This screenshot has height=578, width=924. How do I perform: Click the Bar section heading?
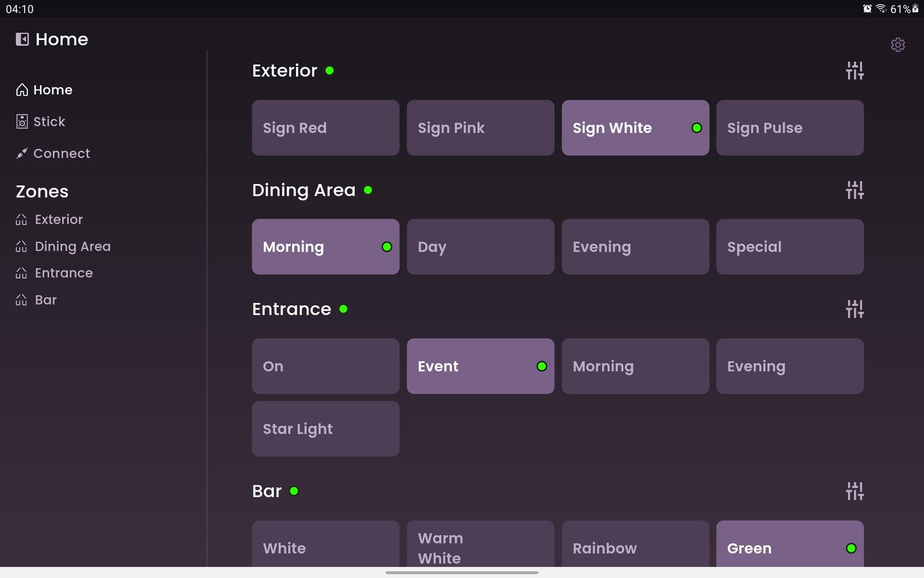point(267,491)
